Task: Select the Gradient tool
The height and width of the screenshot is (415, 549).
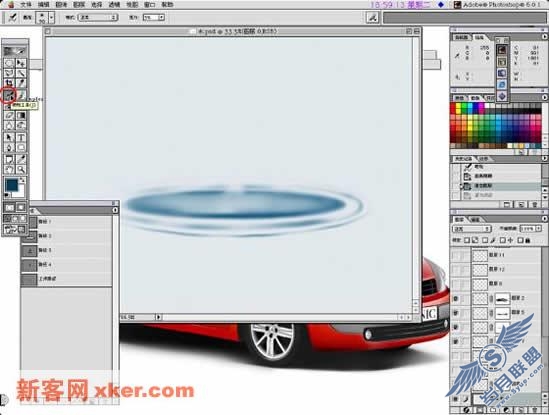Action: coord(21,115)
